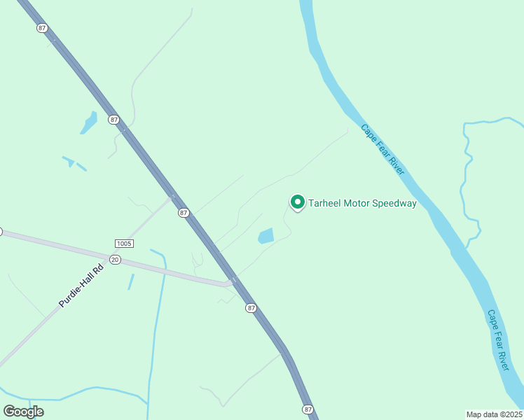Click the Map data ©2025 attribution
524x420 pixels.
[494, 414]
